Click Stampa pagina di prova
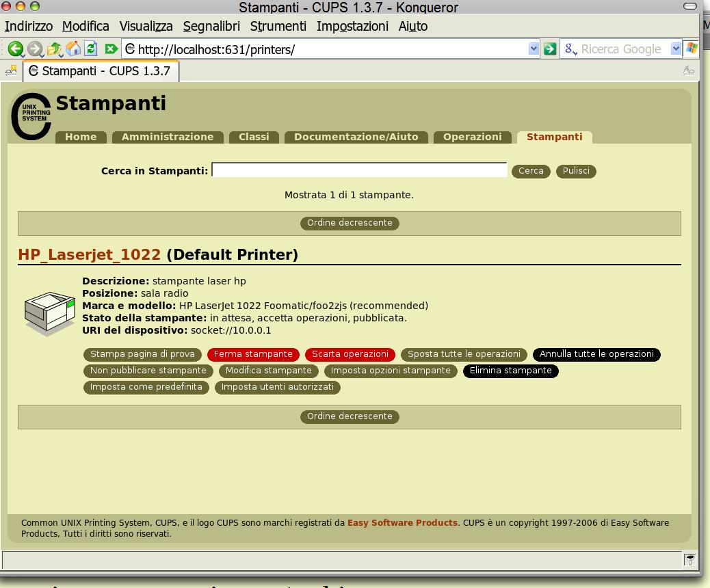Image resolution: width=710 pixels, height=588 pixels. click(x=142, y=354)
